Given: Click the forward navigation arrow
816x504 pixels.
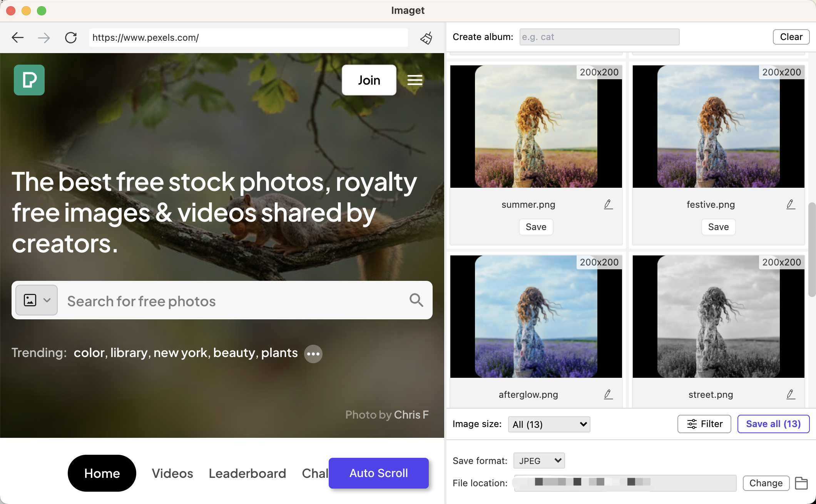Looking at the screenshot, I should (x=44, y=37).
